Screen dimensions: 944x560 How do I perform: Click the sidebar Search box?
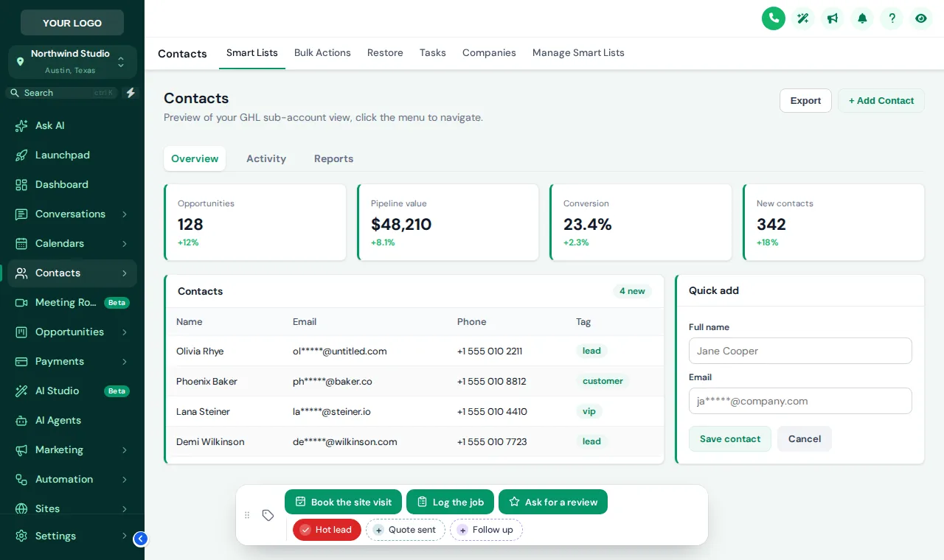62,93
